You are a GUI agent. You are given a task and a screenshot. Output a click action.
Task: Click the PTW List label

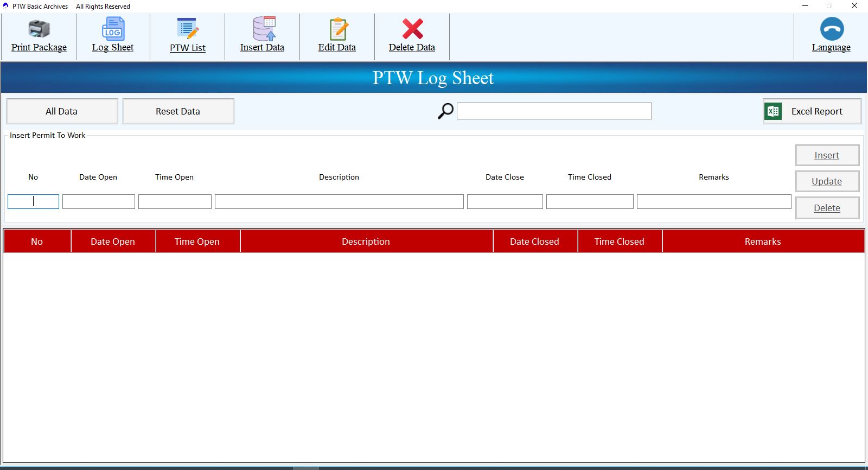click(x=188, y=48)
